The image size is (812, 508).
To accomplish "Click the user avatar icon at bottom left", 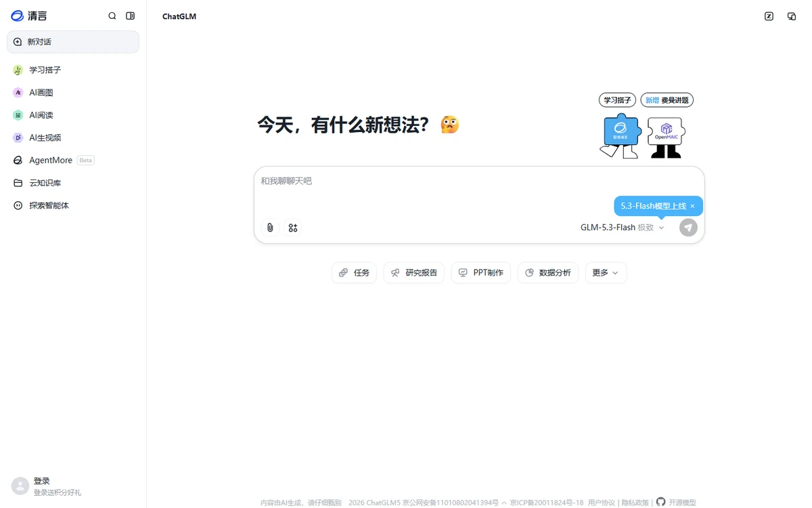I will point(20,486).
